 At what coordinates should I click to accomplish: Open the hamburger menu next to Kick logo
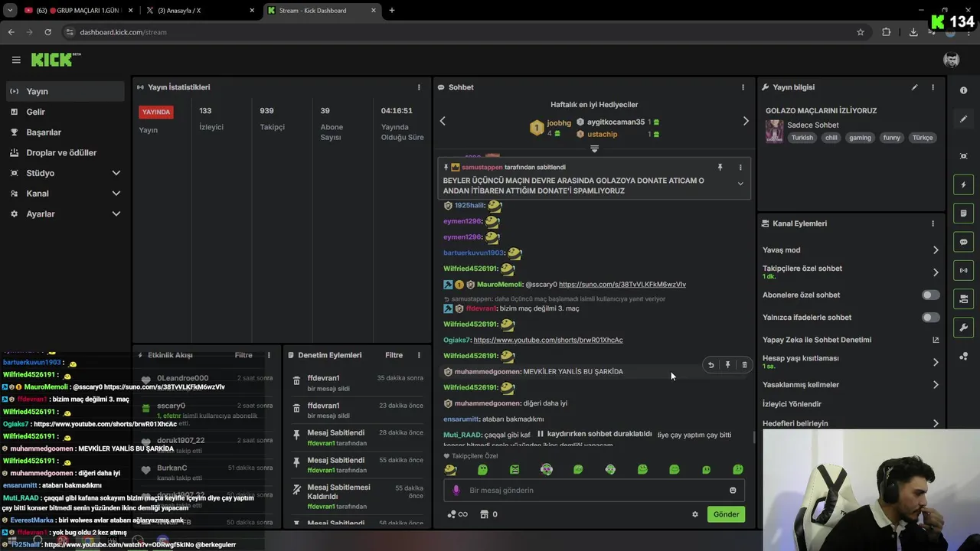(x=16, y=60)
